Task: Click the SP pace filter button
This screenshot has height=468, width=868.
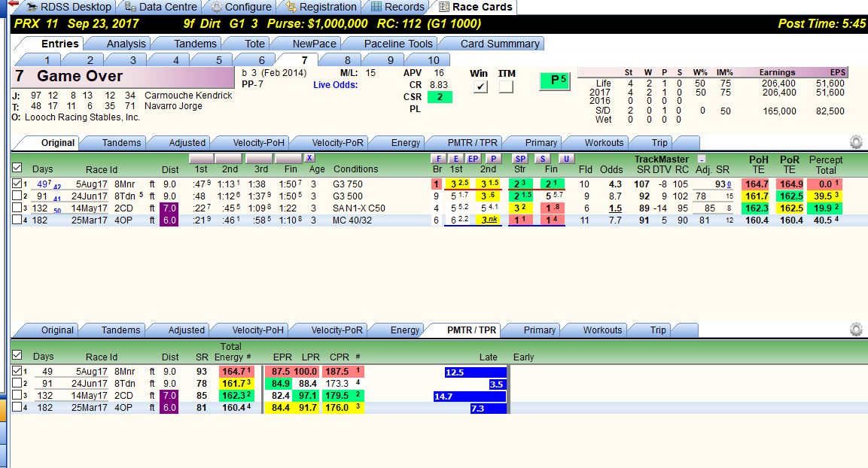Action: 520,158
